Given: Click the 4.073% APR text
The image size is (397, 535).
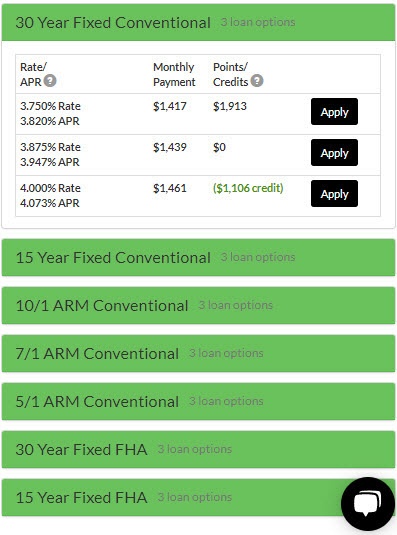Looking at the screenshot, I should [50, 203].
